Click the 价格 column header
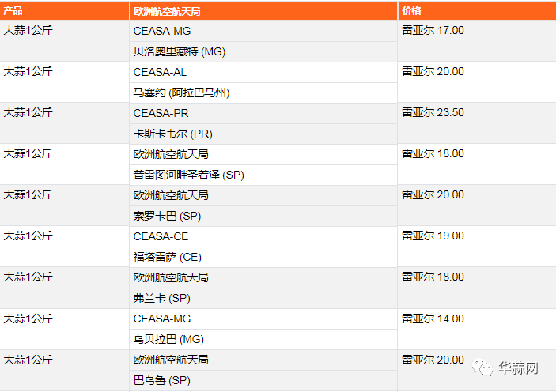The image size is (556, 392). [477, 10]
